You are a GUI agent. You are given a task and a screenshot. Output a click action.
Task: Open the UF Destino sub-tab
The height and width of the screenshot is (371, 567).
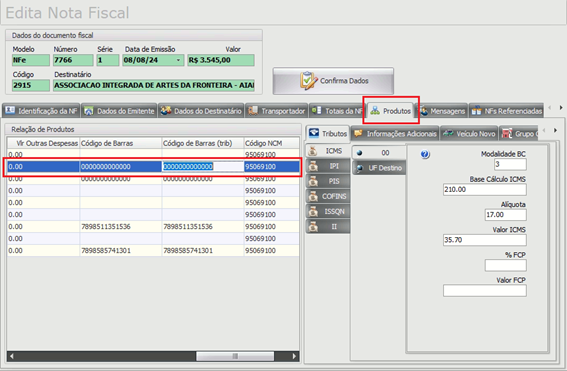tap(378, 168)
